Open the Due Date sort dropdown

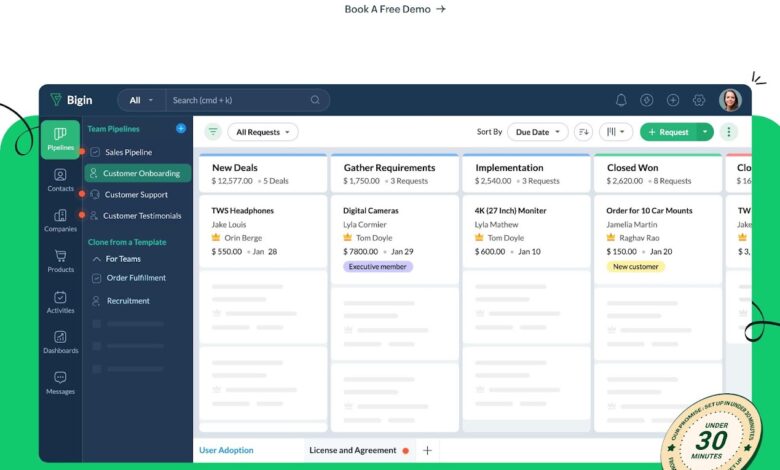(x=537, y=132)
